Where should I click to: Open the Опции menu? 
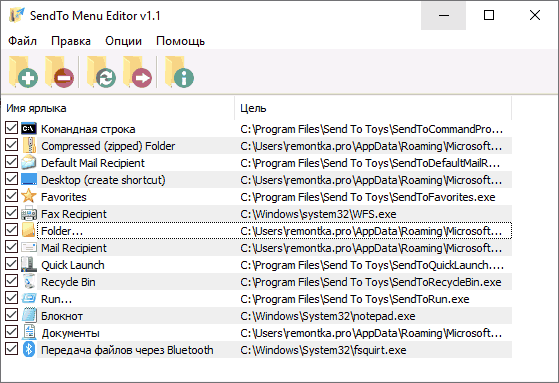click(x=123, y=41)
